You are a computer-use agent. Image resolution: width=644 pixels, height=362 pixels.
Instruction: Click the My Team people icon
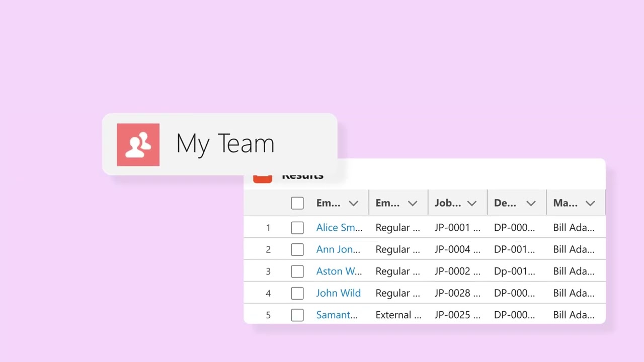[x=138, y=145]
